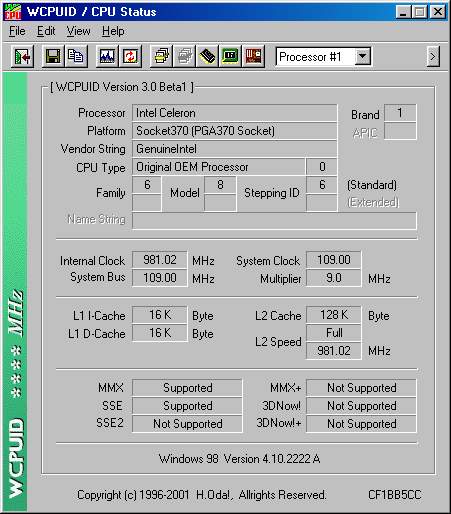Click the green chipset board icon
Screen dimensions: 451x514
click(x=230, y=56)
